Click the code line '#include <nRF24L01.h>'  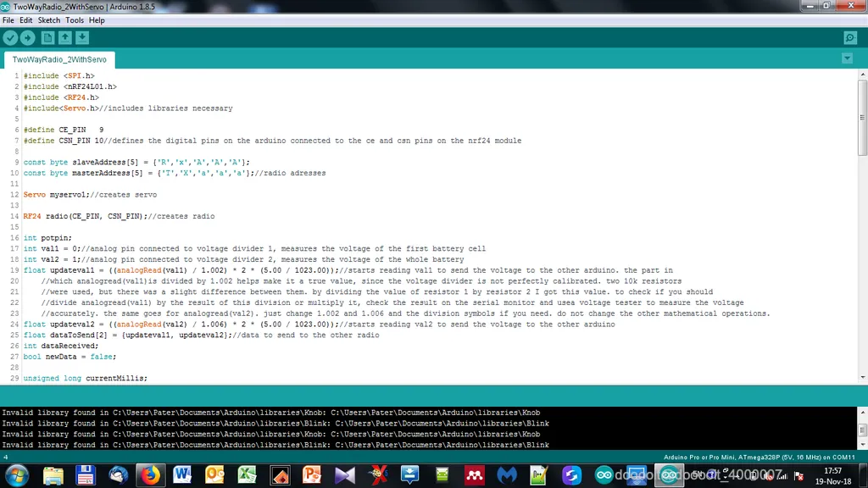tap(70, 86)
